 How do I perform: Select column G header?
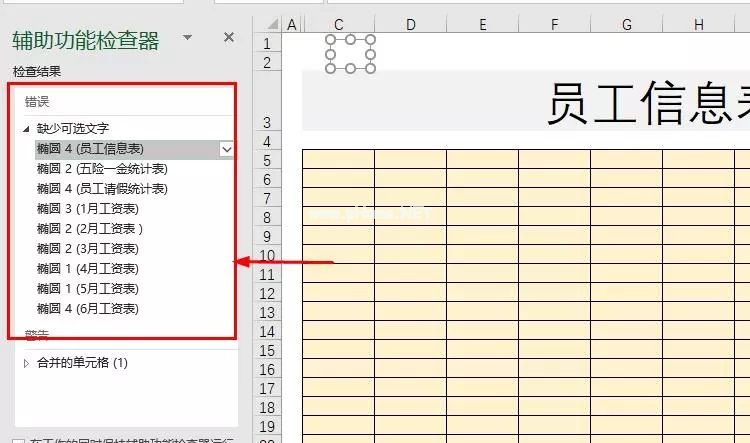pos(626,24)
